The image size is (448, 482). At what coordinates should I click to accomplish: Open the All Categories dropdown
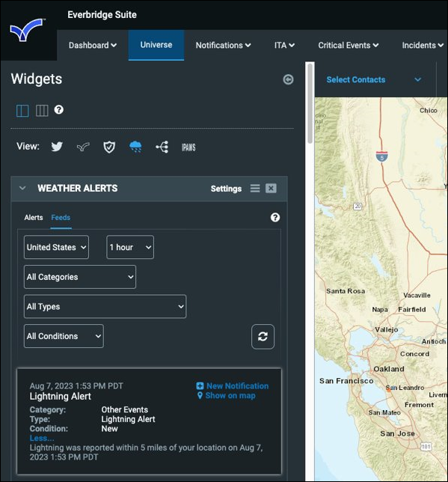pos(80,277)
